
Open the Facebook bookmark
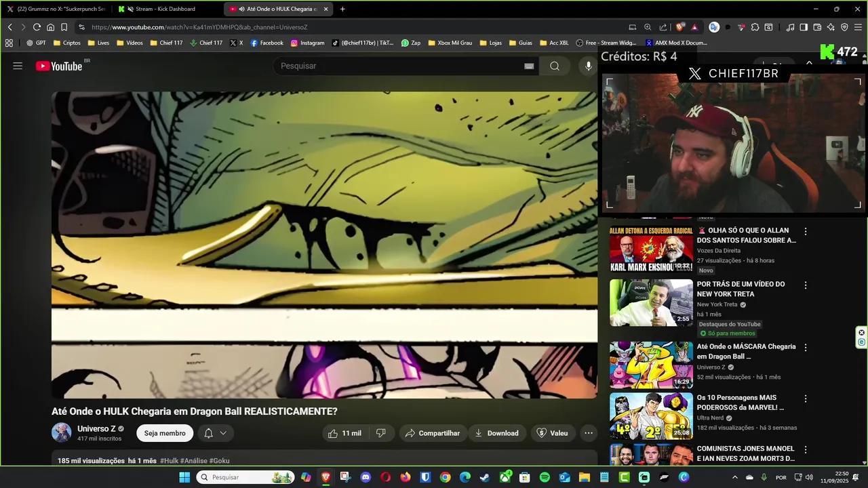point(267,43)
